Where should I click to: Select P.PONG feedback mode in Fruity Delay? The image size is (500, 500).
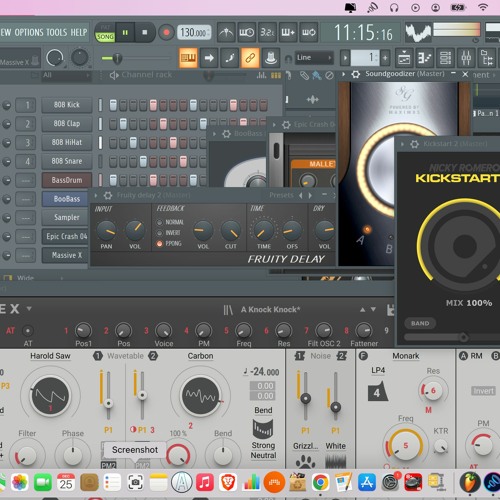tap(160, 244)
